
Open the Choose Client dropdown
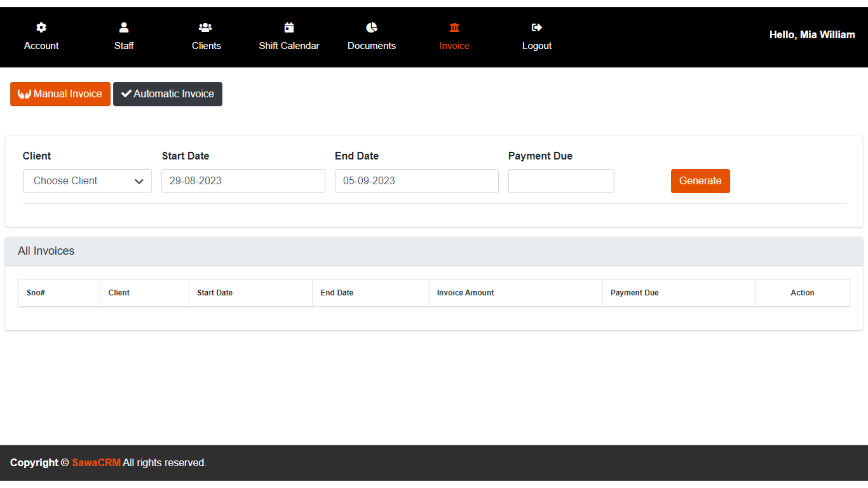[x=87, y=181]
